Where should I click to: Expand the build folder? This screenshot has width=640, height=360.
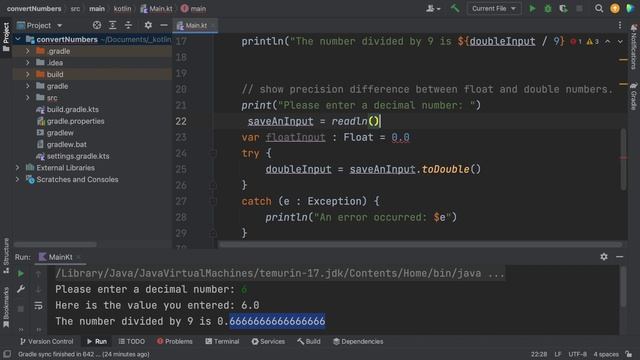[x=27, y=74]
